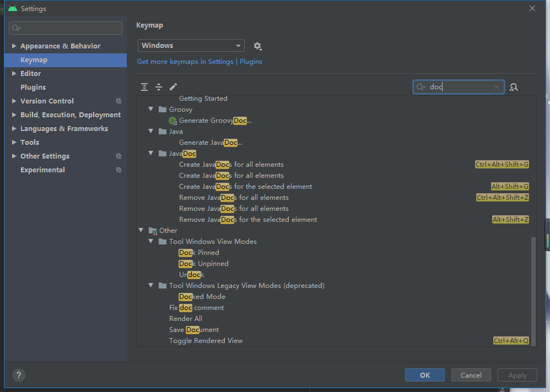Select Create JavaDocs with Ctrl+Alt+Shift+G shortcut

click(231, 165)
